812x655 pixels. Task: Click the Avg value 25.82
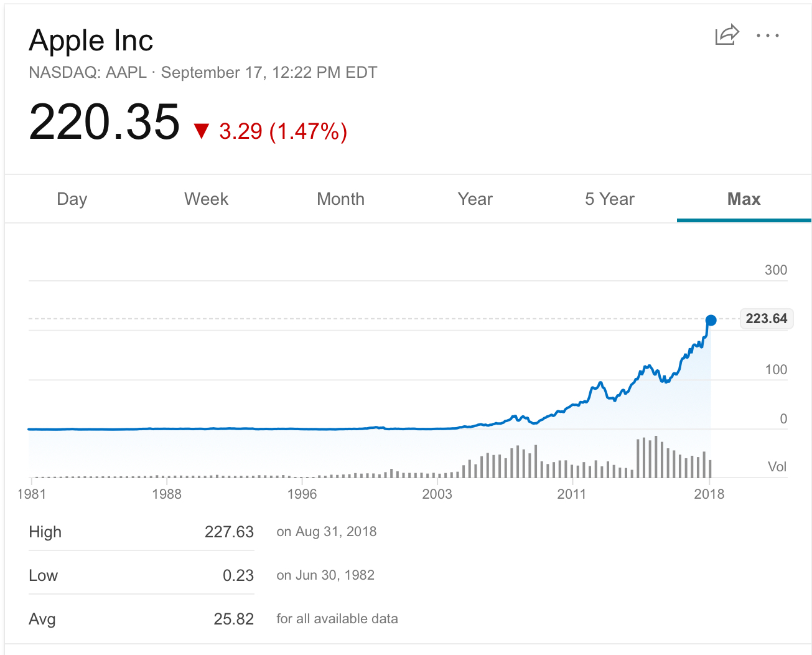click(x=233, y=619)
